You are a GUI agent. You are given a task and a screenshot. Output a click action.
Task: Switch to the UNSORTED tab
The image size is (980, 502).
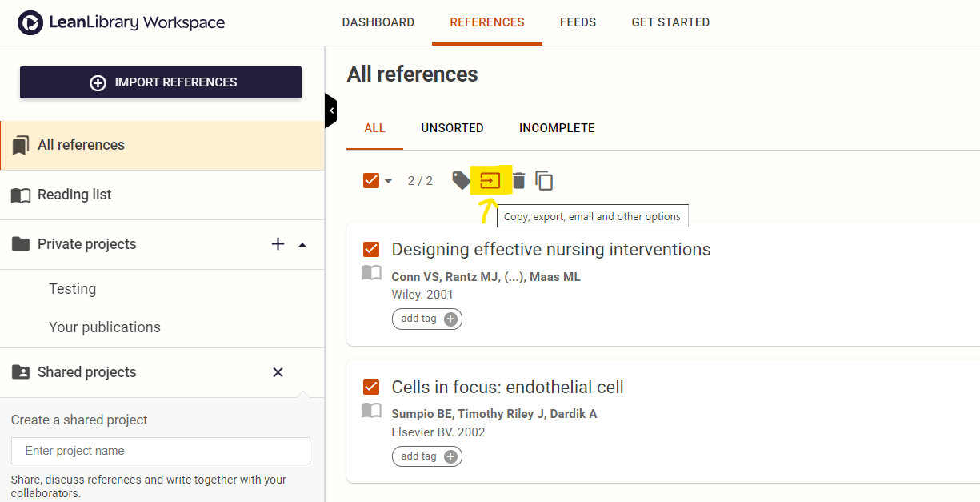452,128
